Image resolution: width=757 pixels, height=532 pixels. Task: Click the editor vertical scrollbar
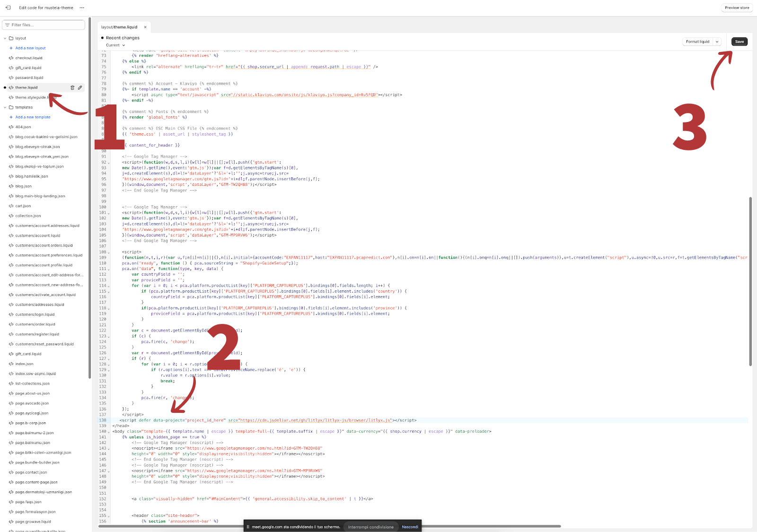(x=750, y=281)
